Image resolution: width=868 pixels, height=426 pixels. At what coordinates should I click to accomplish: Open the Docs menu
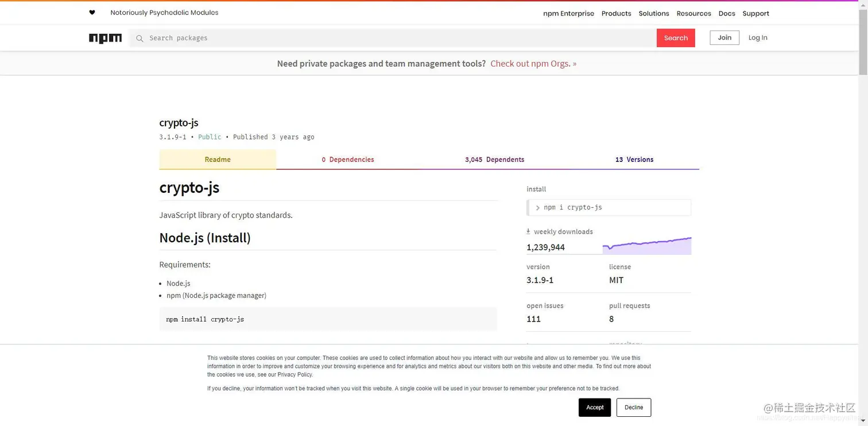[726, 13]
